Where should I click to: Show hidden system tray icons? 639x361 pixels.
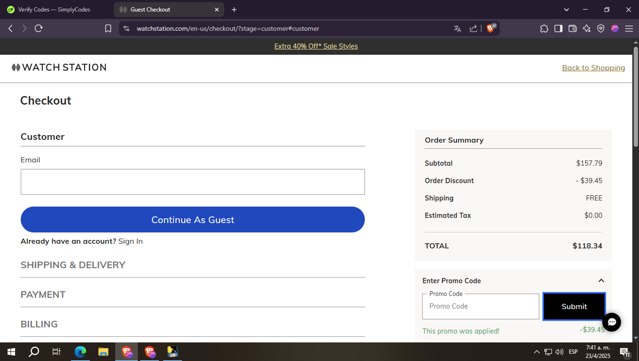[x=536, y=352]
